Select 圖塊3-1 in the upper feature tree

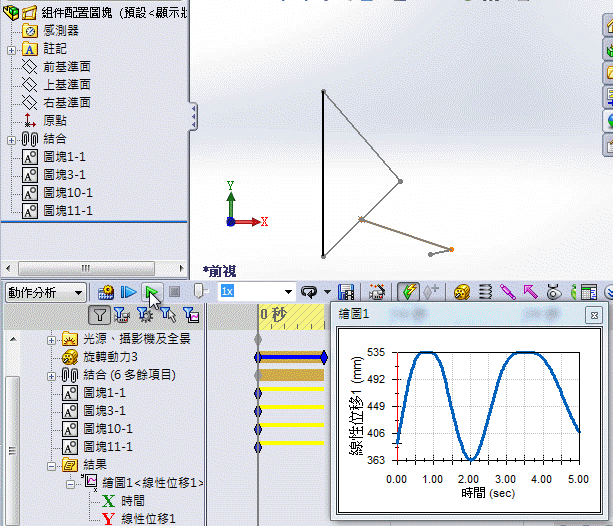point(64,175)
